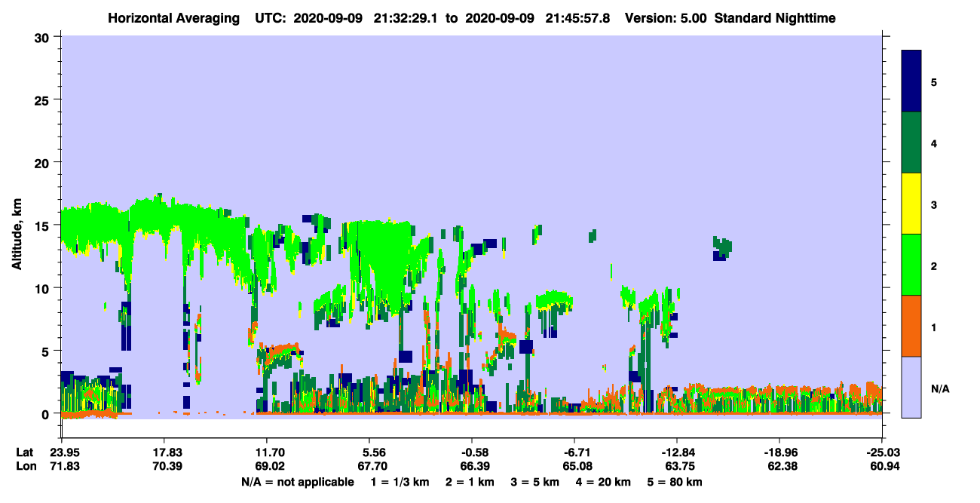
Task: Click the yellow colorbar segment labeled 3
Action: click(x=911, y=204)
